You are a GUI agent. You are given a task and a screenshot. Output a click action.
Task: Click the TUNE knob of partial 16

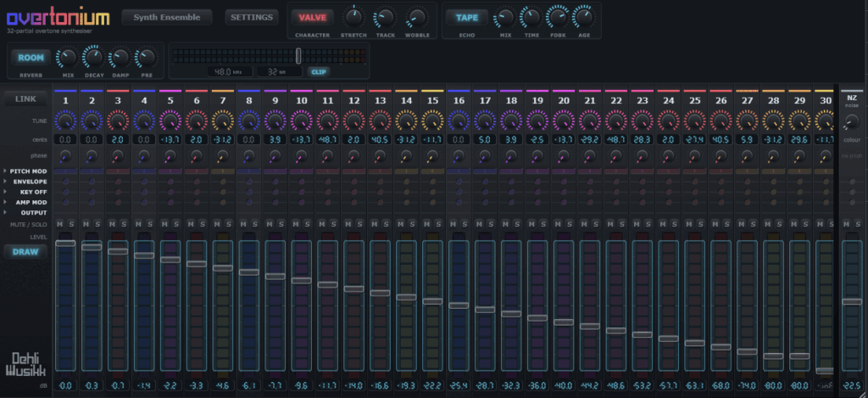[x=459, y=121]
